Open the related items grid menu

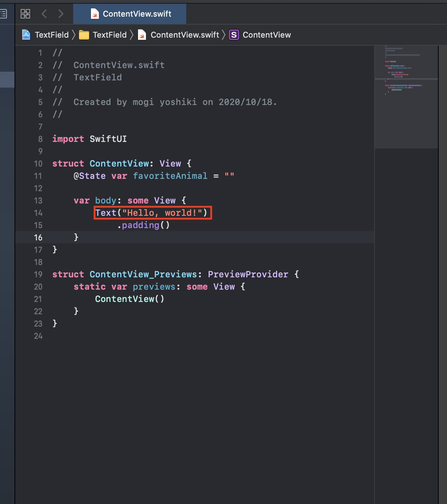click(25, 14)
